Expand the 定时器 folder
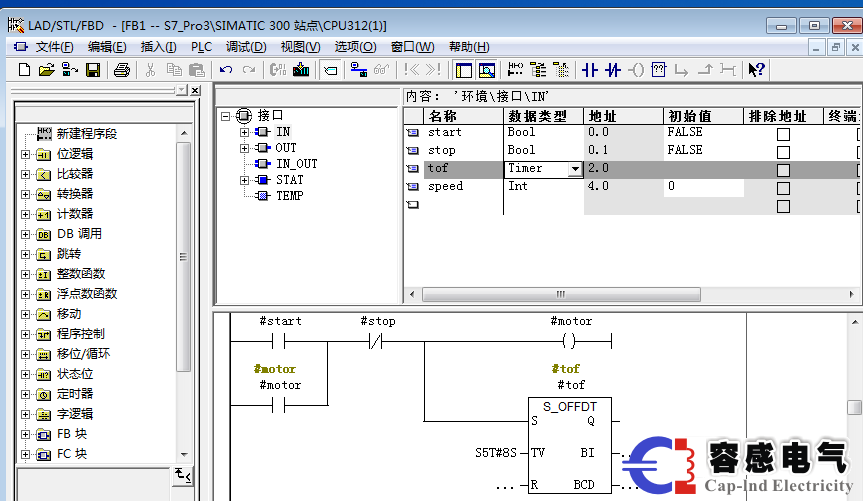The height and width of the screenshot is (501, 863). tap(25, 394)
